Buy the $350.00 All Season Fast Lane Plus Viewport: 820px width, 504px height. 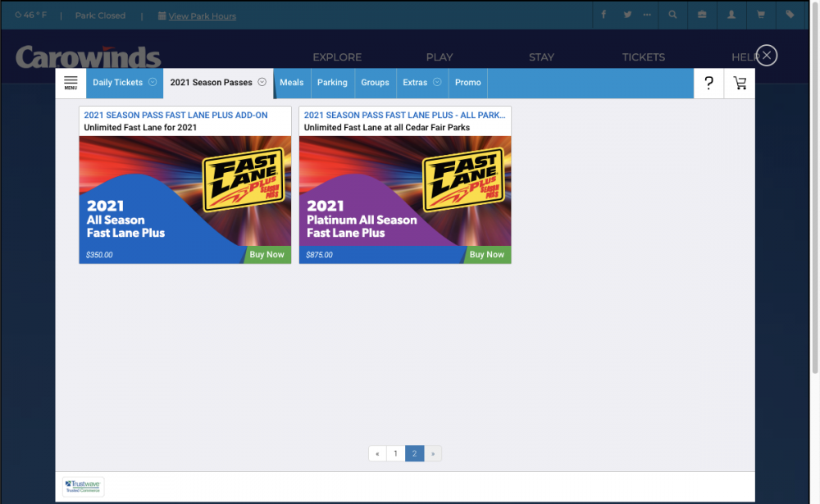tap(266, 255)
